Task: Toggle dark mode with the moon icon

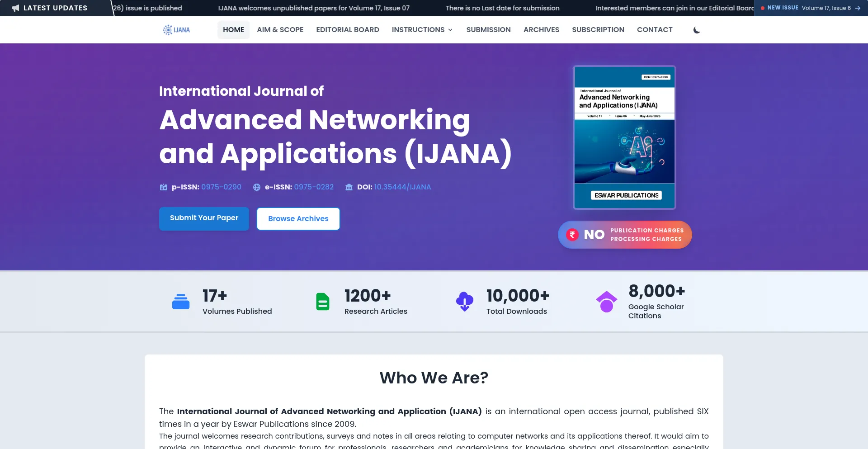Action: (x=697, y=30)
